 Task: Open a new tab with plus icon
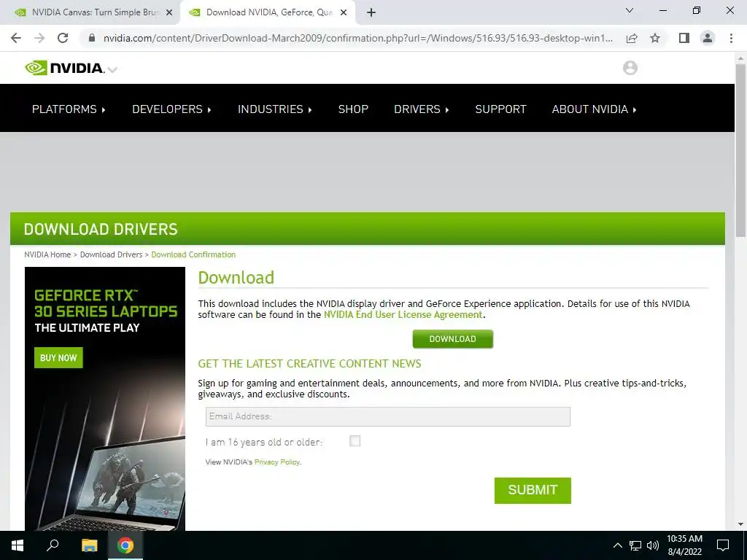[x=371, y=13]
